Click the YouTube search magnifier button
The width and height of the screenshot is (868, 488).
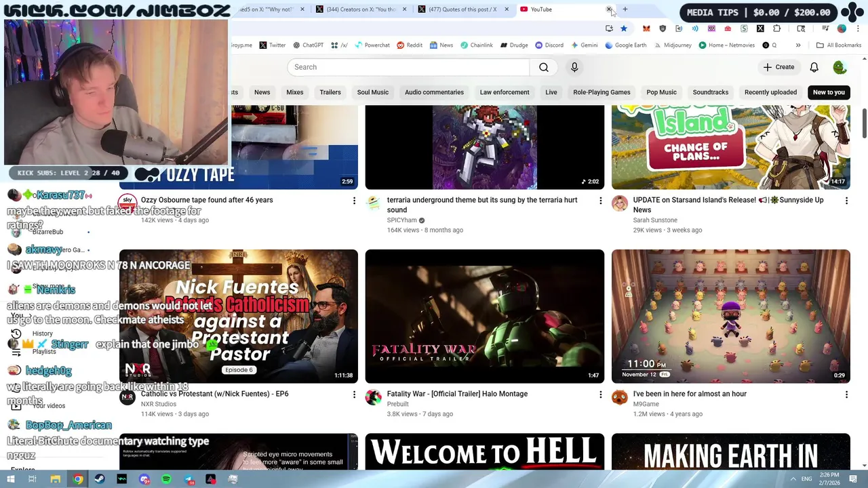[544, 67]
